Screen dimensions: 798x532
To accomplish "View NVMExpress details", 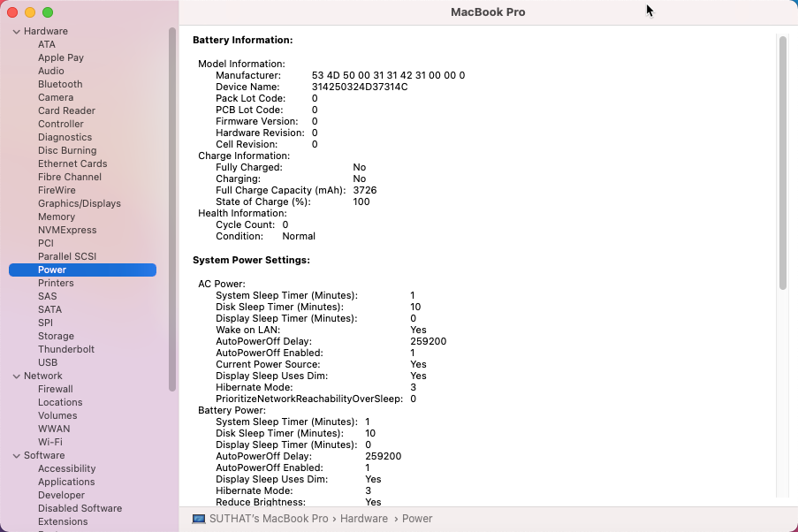I will click(x=67, y=230).
